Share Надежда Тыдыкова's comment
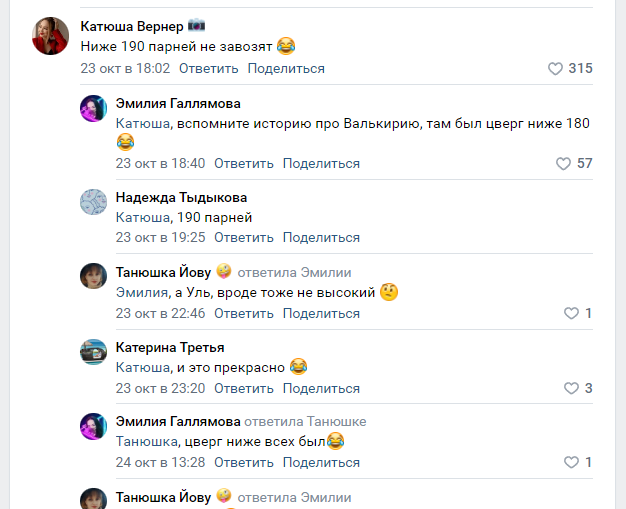Screen dimensions: 626x509 [x=321, y=238]
